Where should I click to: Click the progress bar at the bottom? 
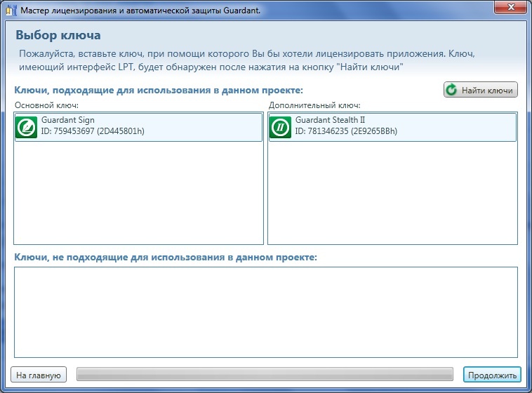pyautogui.click(x=265, y=375)
